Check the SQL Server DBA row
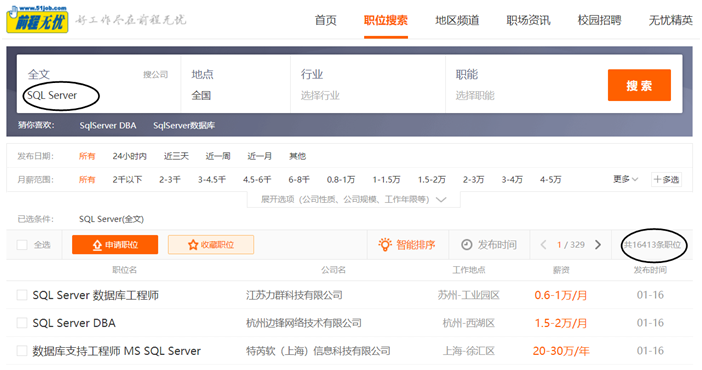702x370 pixels. click(22, 323)
